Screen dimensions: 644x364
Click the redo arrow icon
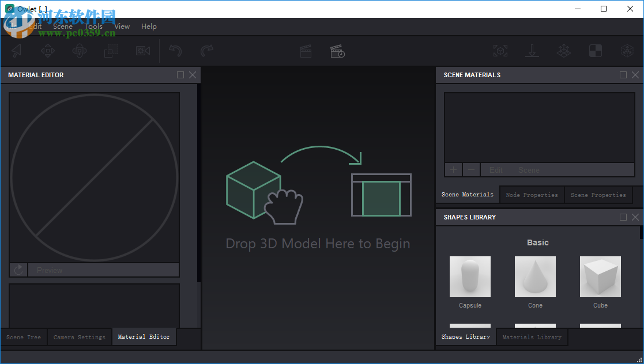point(208,51)
